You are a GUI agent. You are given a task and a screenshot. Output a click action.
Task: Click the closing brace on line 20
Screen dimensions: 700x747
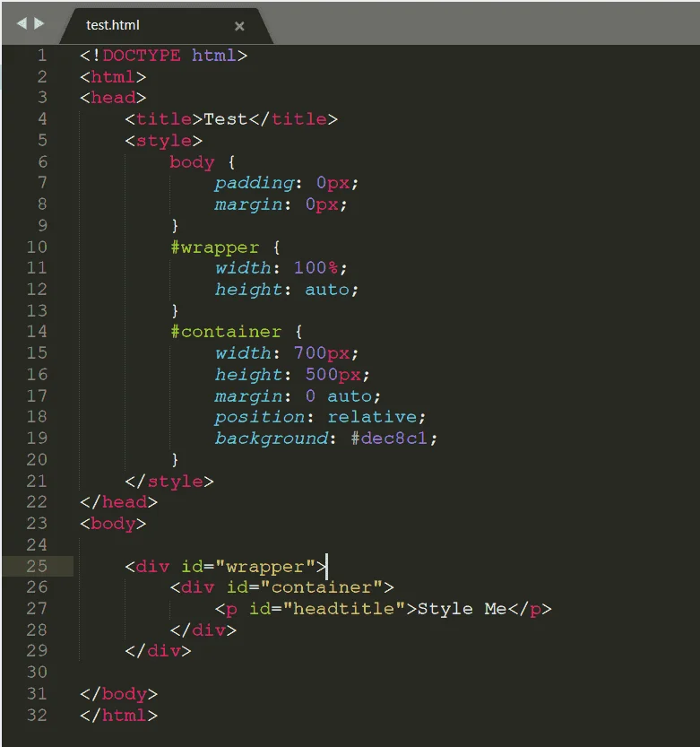(x=175, y=460)
